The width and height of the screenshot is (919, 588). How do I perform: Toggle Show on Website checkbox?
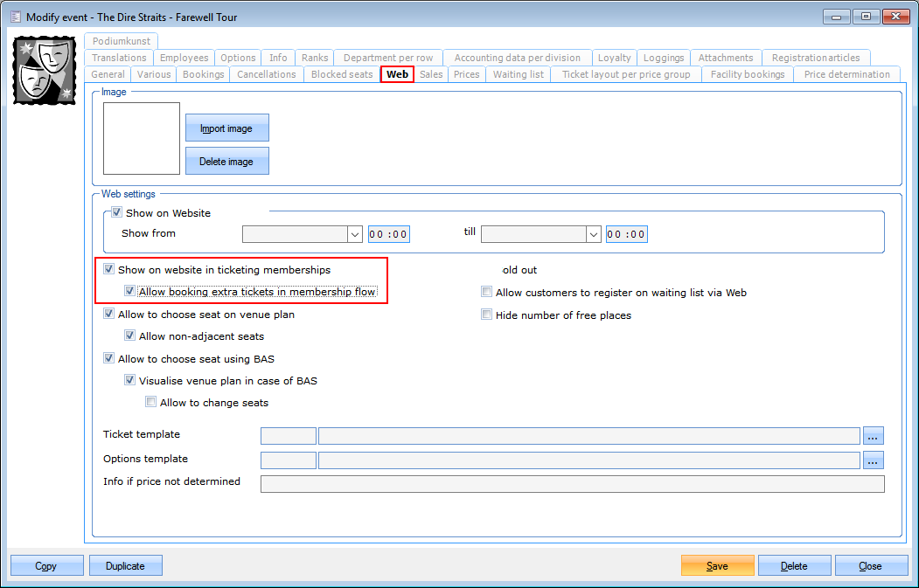coord(116,213)
